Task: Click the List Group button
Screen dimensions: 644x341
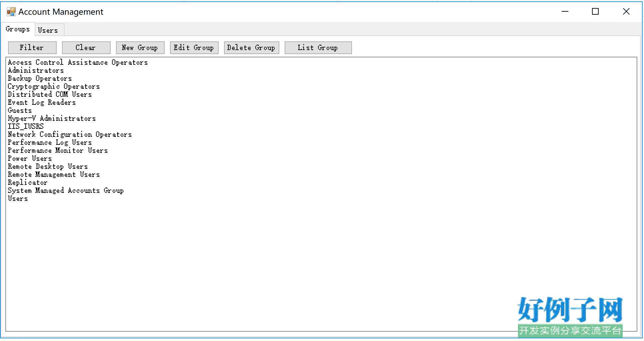Action: click(318, 47)
